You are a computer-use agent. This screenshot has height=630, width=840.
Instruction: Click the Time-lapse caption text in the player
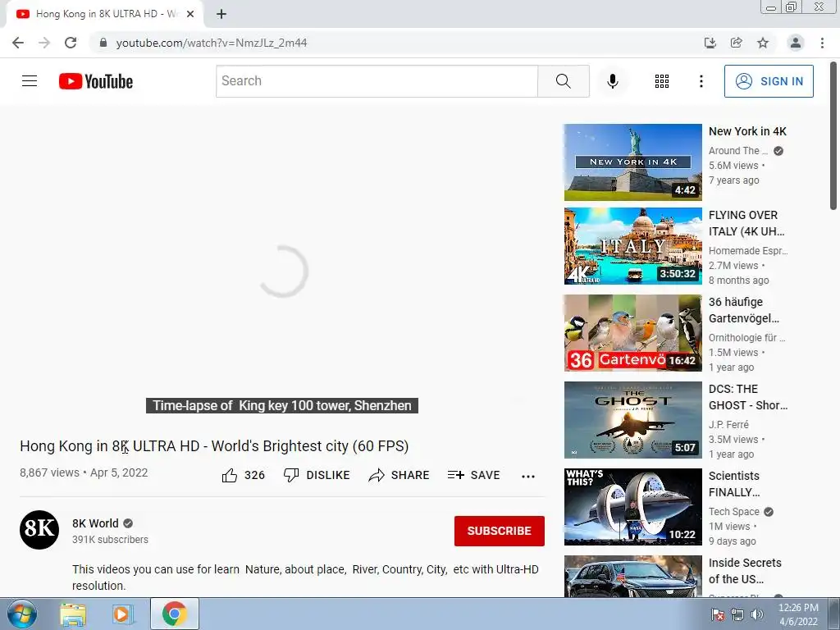tap(282, 405)
